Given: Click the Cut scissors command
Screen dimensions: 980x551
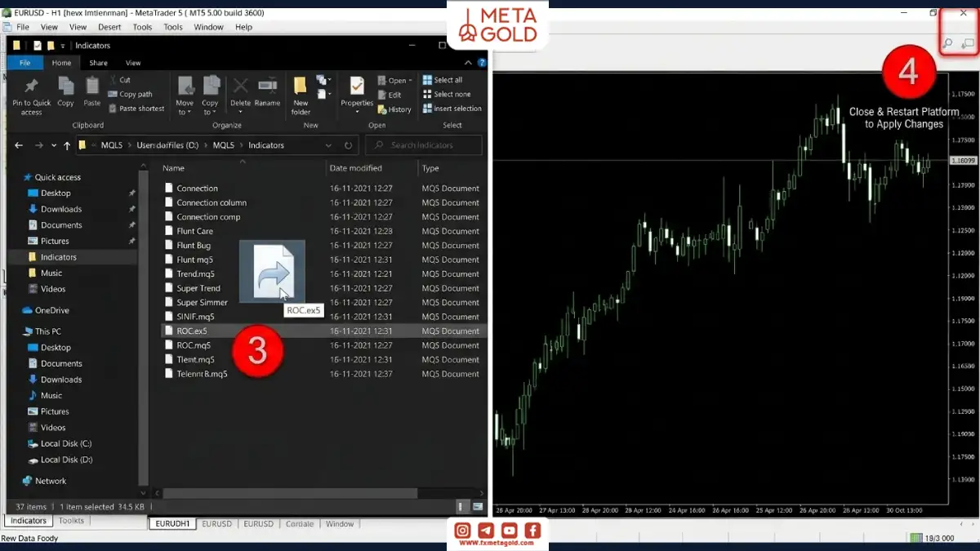Looking at the screenshot, I should click(x=119, y=80).
